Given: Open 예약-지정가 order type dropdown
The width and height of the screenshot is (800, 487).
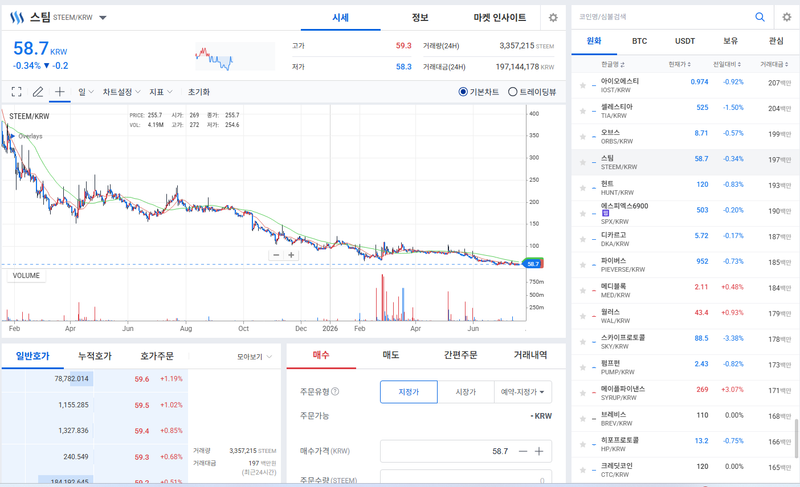Looking at the screenshot, I should 522,392.
